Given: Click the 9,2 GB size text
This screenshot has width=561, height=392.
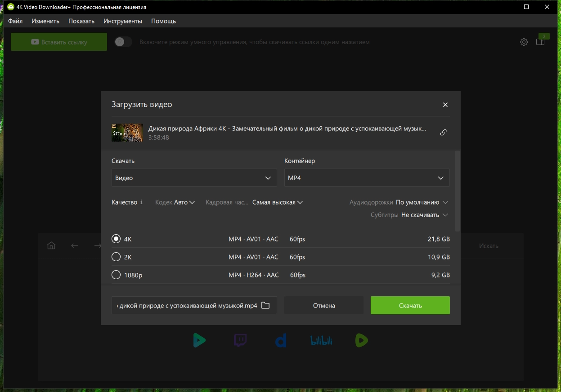Looking at the screenshot, I should [440, 275].
